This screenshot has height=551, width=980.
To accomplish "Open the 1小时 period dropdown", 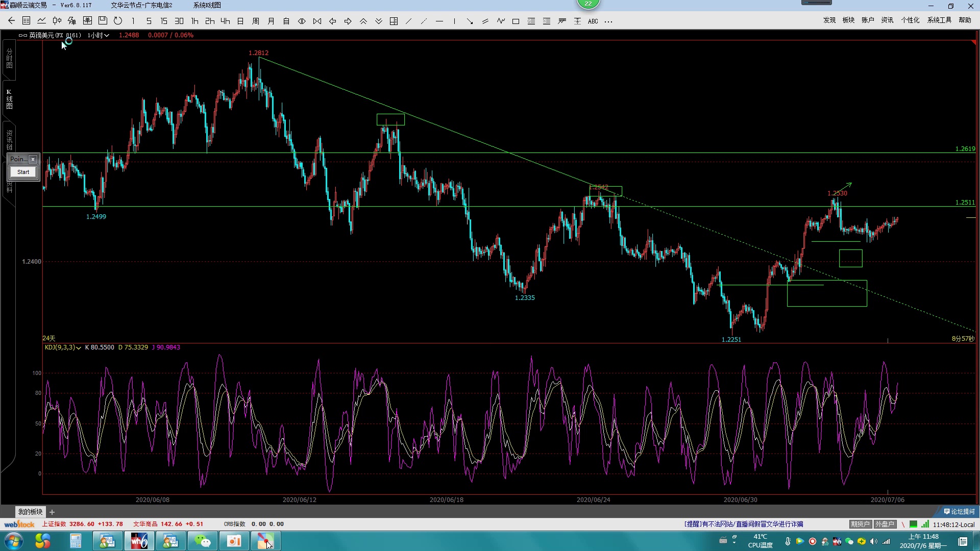I will [98, 35].
